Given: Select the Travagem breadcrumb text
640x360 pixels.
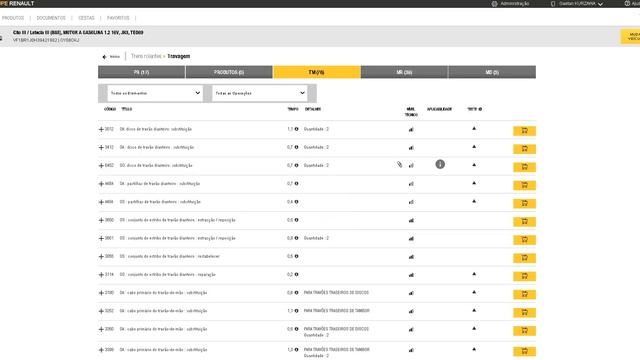Looking at the screenshot, I should point(178,56).
